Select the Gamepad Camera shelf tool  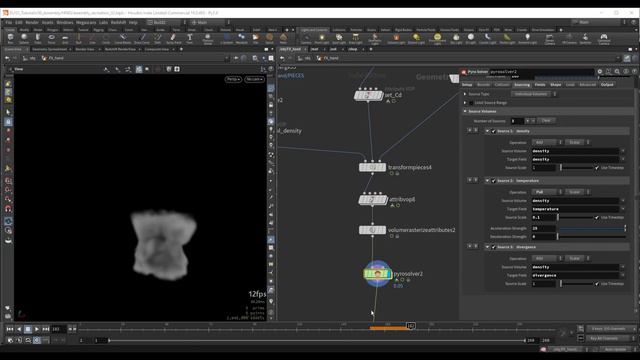[x=604, y=39]
